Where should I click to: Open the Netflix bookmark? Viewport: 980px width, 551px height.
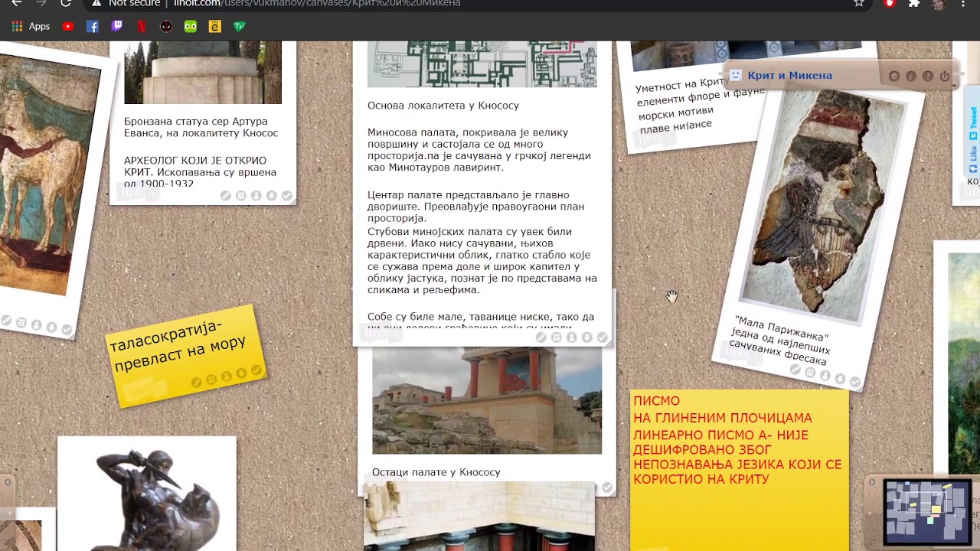coord(142,26)
